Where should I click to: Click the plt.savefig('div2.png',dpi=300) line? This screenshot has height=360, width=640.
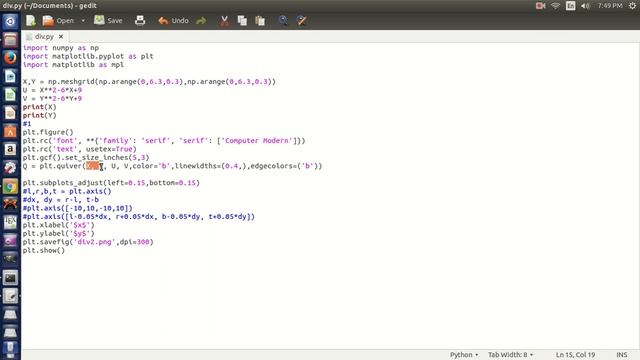click(x=88, y=242)
